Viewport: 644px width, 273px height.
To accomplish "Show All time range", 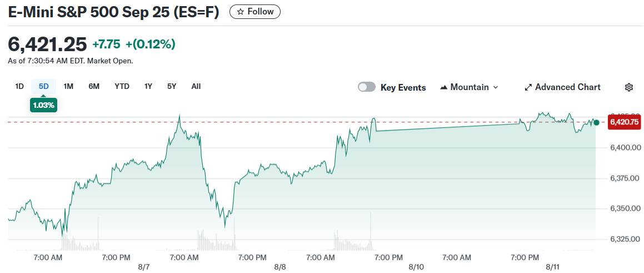I will coord(196,86).
